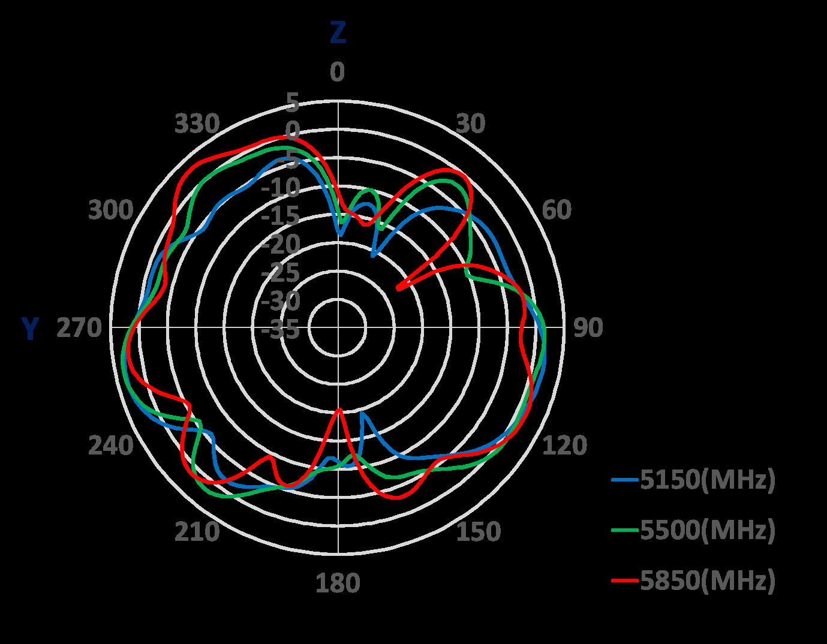Click the 5150(MHz) legend label
827x644 pixels.
tap(708, 480)
